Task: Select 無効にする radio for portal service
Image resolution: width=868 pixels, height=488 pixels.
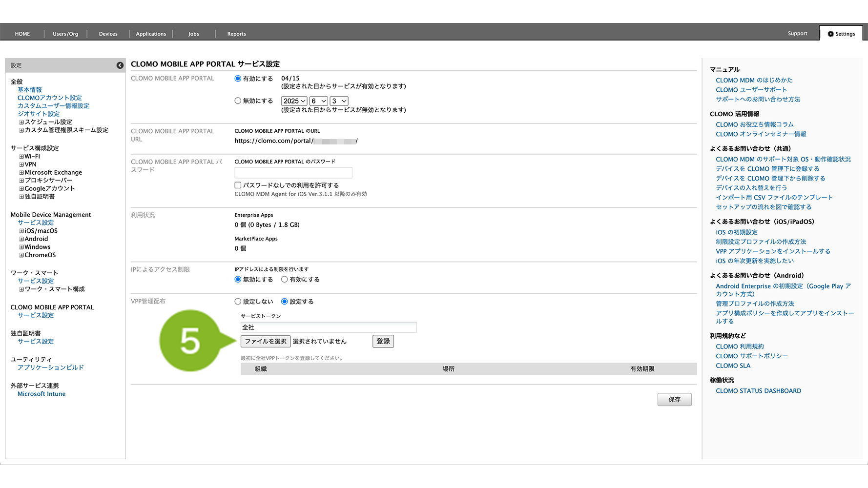Action: coord(238,101)
